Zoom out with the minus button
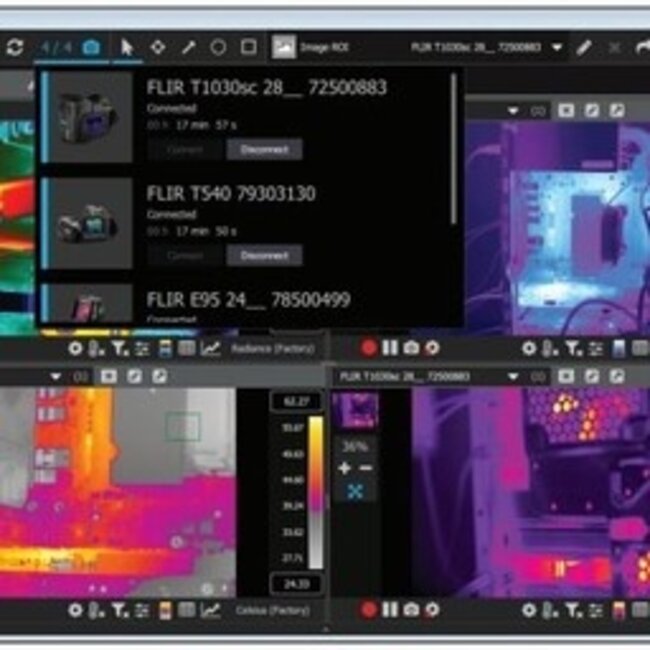 (x=366, y=468)
